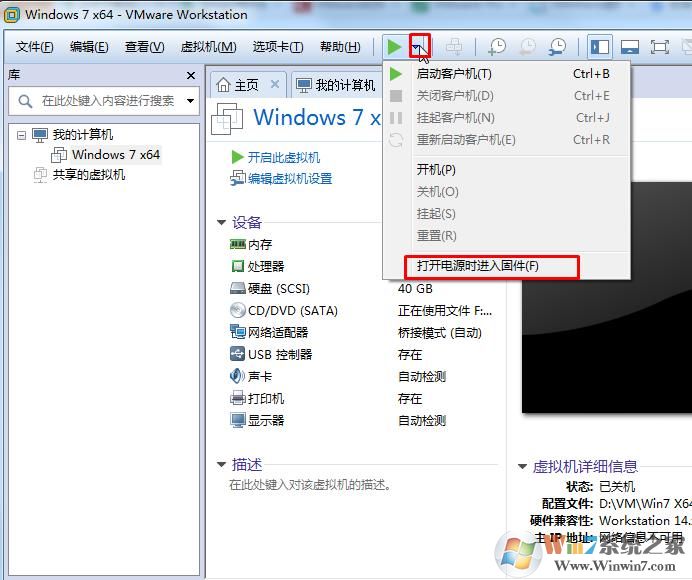Collapse the 描述 section
Image resolution: width=692 pixels, height=580 pixels.
coord(222,464)
